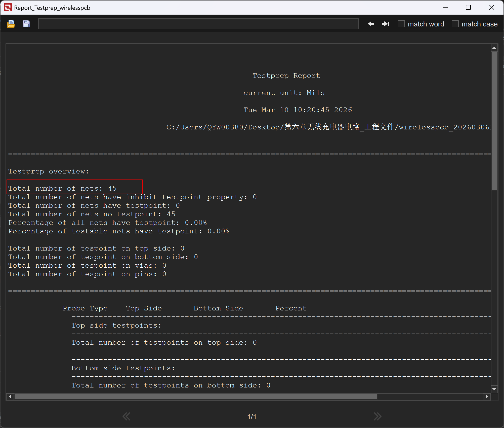Enable the match word checkbox

click(x=401, y=24)
